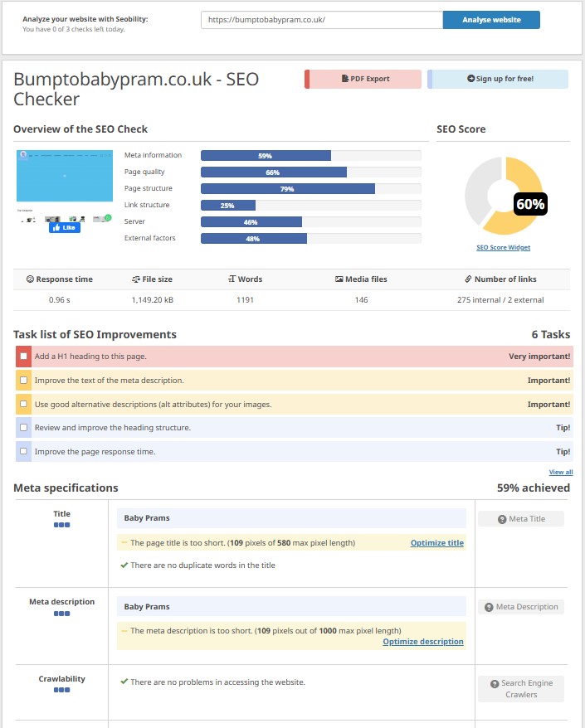Viewport: 585px width, 728px height.
Task: Open the Optimize title link
Action: pyautogui.click(x=436, y=543)
